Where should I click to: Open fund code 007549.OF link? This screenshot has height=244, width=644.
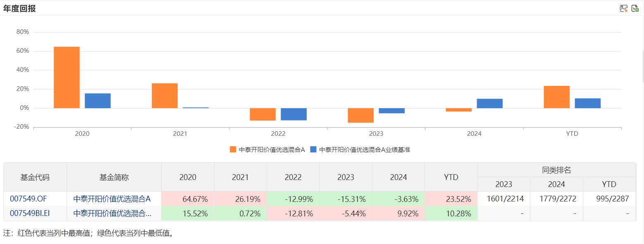[x=29, y=199]
